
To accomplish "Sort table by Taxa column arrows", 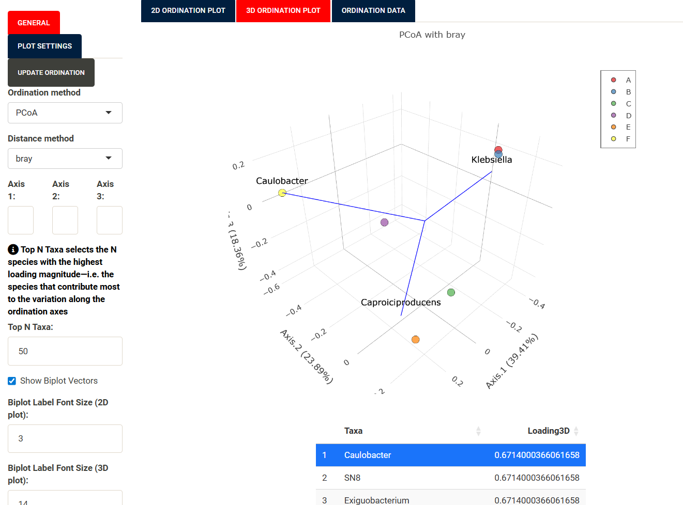I will 478,431.
